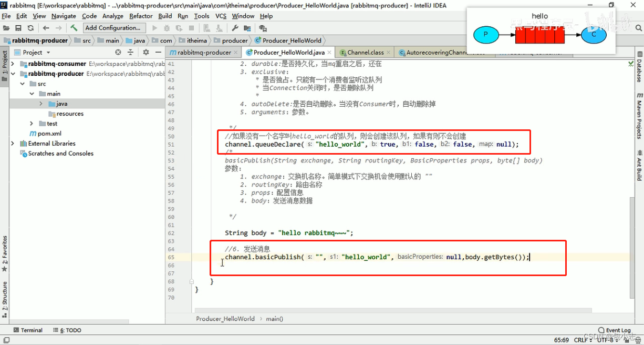
Task: Toggle the 7: Structure tool window
Action: (5, 299)
